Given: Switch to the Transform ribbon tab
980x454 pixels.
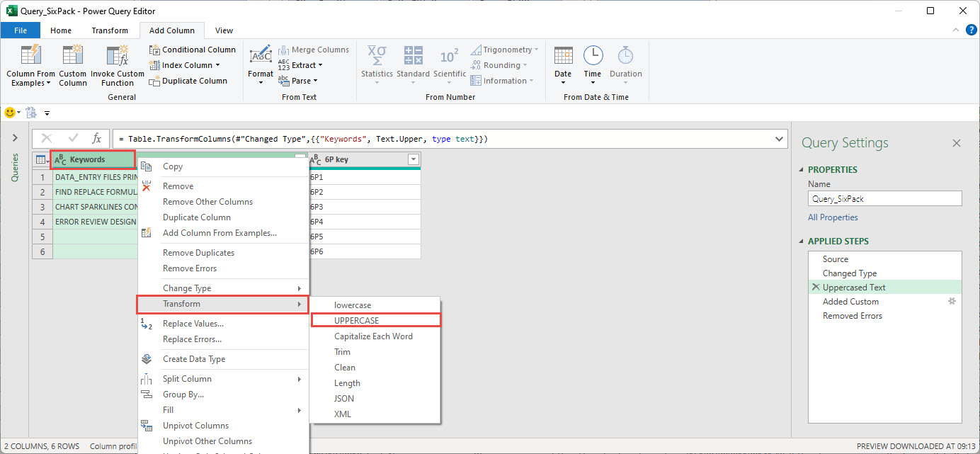Looking at the screenshot, I should [110, 30].
